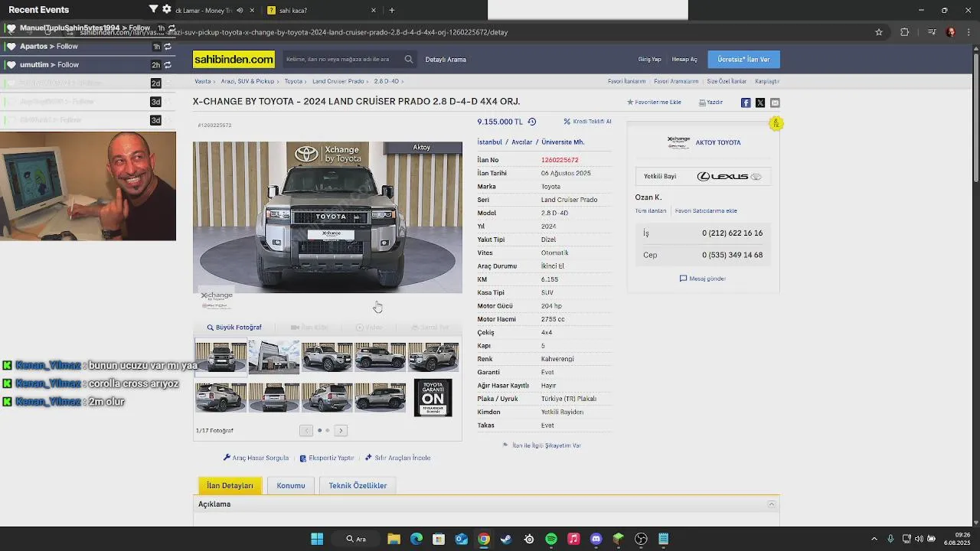The width and height of the screenshot is (980, 551).
Task: Open the Recent Events filter funnel icon
Action: tap(153, 9)
